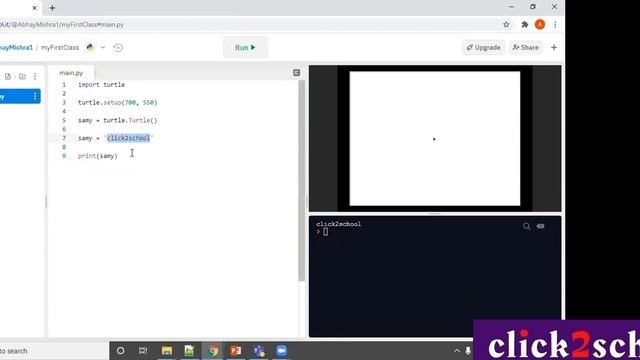The height and width of the screenshot is (360, 640).
Task: Switch to the main.py tab
Action: pyautogui.click(x=71, y=73)
